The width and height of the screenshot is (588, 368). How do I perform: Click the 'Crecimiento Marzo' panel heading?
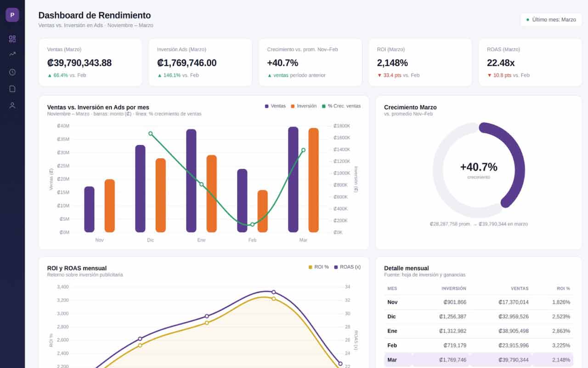click(410, 107)
